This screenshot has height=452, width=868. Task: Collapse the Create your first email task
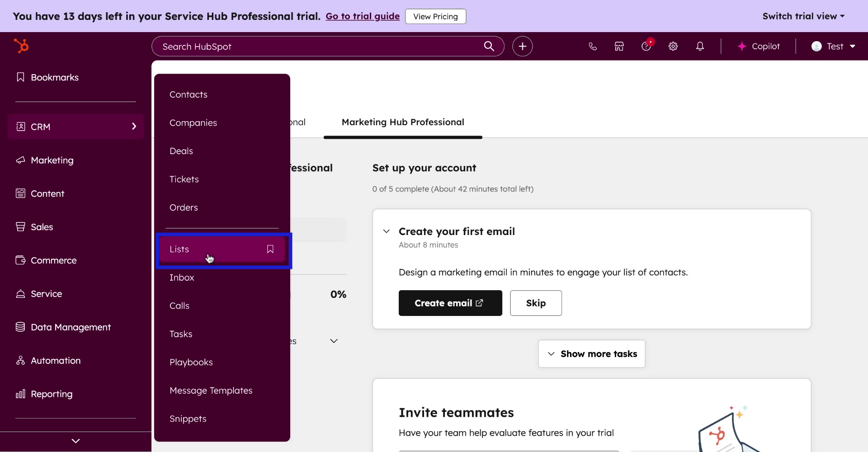tap(387, 231)
